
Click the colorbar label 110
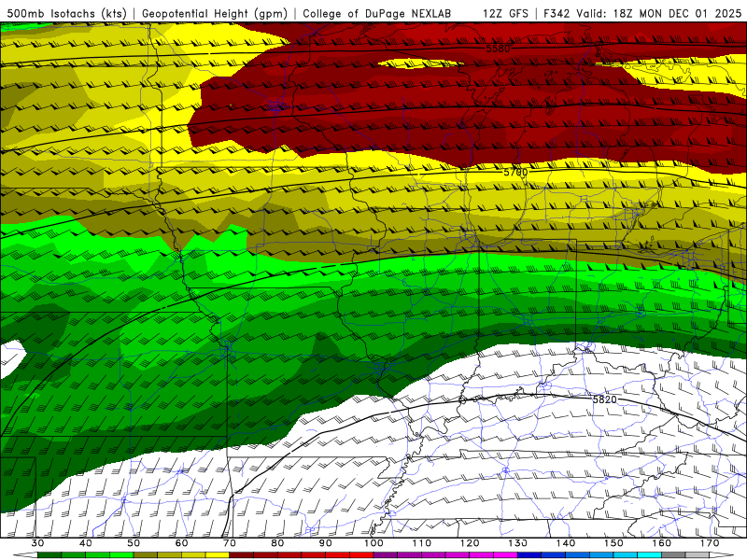(422, 543)
